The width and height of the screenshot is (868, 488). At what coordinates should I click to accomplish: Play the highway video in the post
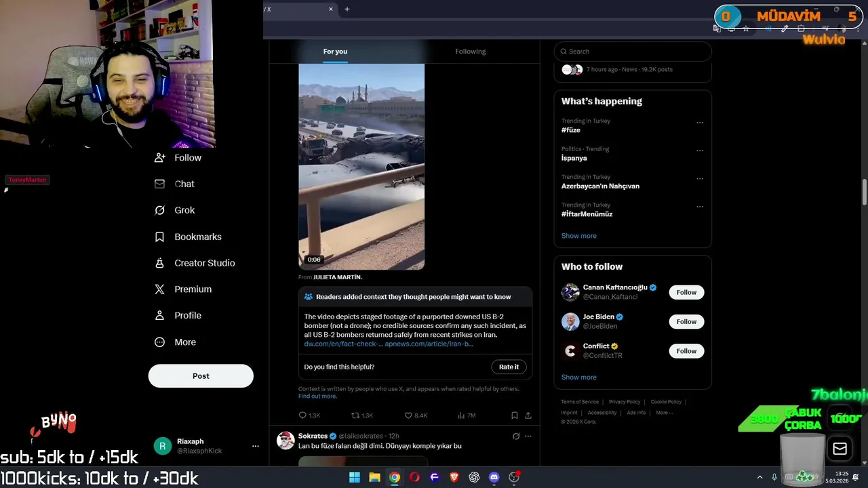tap(361, 167)
